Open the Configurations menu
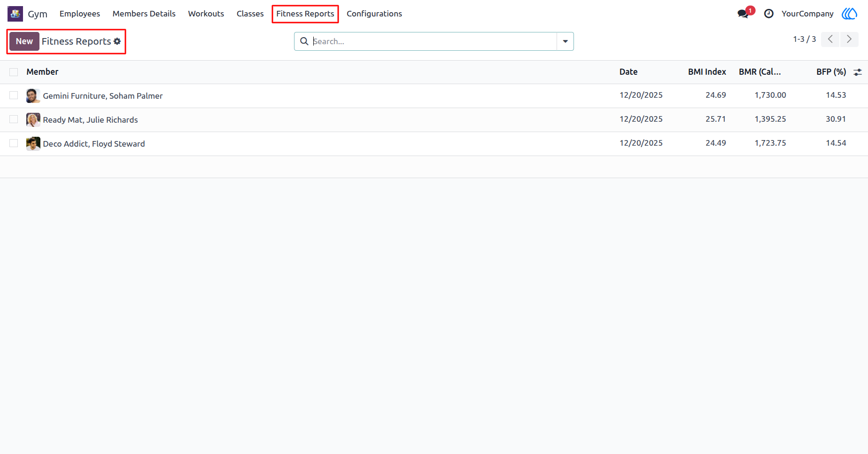 374,14
